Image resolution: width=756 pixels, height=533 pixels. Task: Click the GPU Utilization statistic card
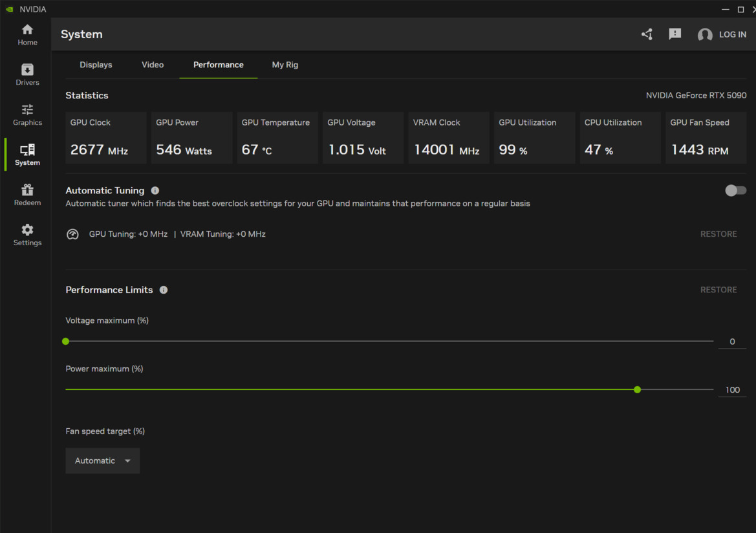tap(535, 138)
